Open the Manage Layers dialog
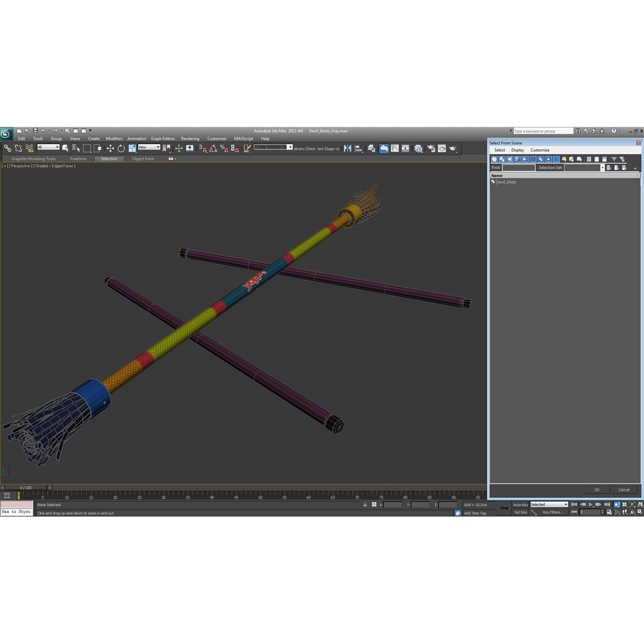 [371, 148]
